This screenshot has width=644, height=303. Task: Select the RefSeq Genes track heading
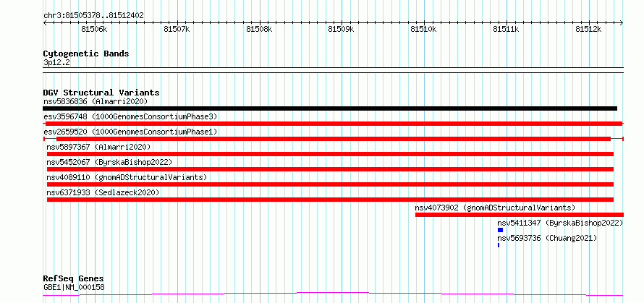74,279
